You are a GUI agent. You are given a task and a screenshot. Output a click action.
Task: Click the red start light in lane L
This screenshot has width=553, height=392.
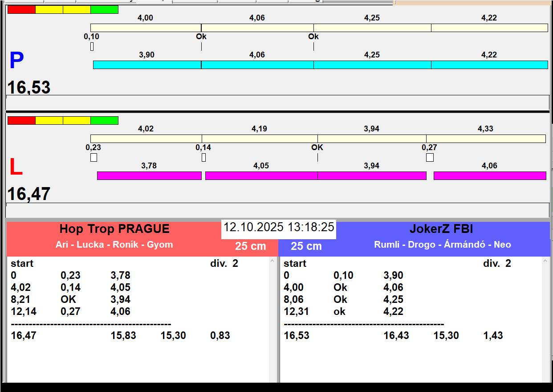21,120
